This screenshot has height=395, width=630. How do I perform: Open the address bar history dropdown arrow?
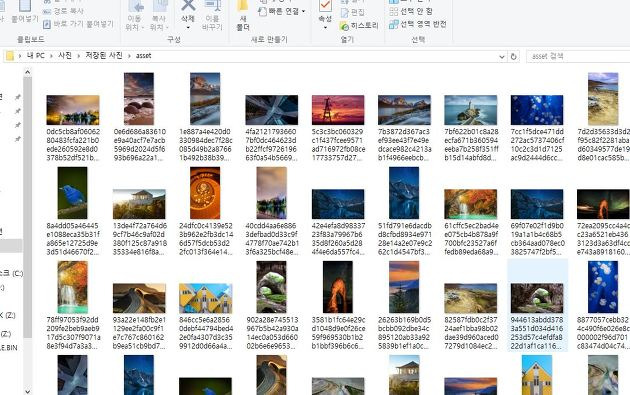point(501,56)
